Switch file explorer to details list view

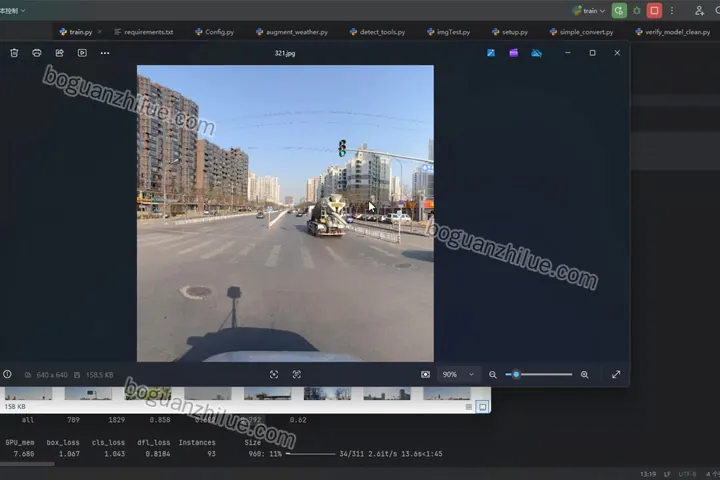[x=468, y=407]
